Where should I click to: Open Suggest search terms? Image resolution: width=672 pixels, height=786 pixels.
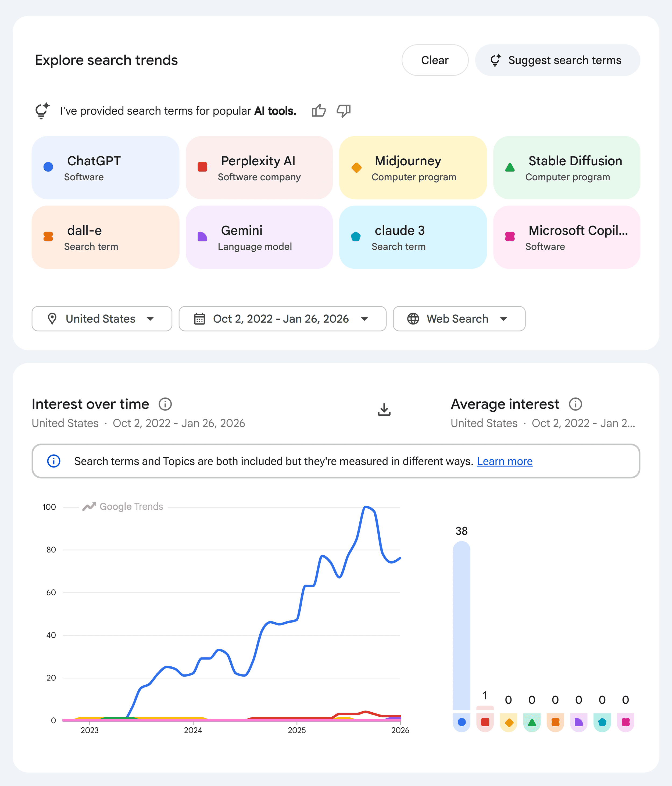pos(557,60)
